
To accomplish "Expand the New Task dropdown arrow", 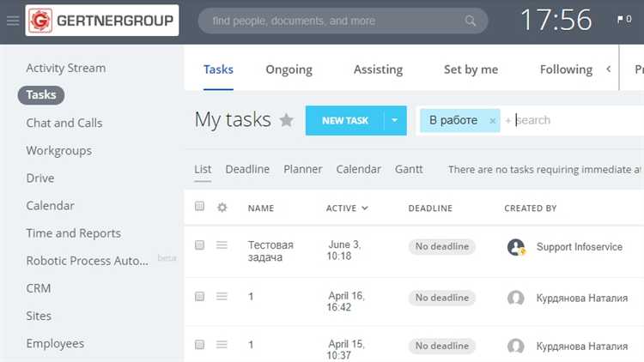I will tap(394, 121).
